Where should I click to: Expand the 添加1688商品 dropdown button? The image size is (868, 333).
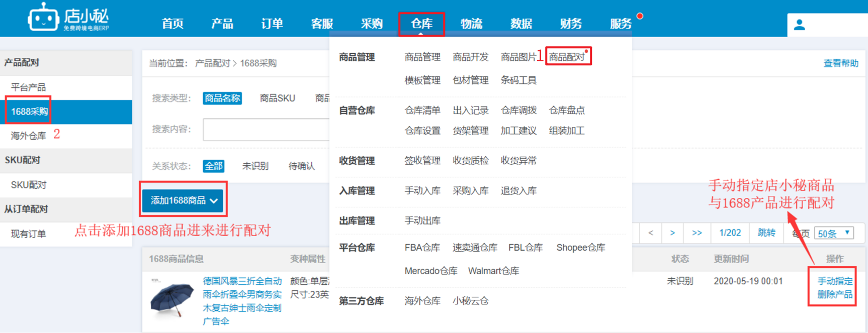[x=184, y=200]
